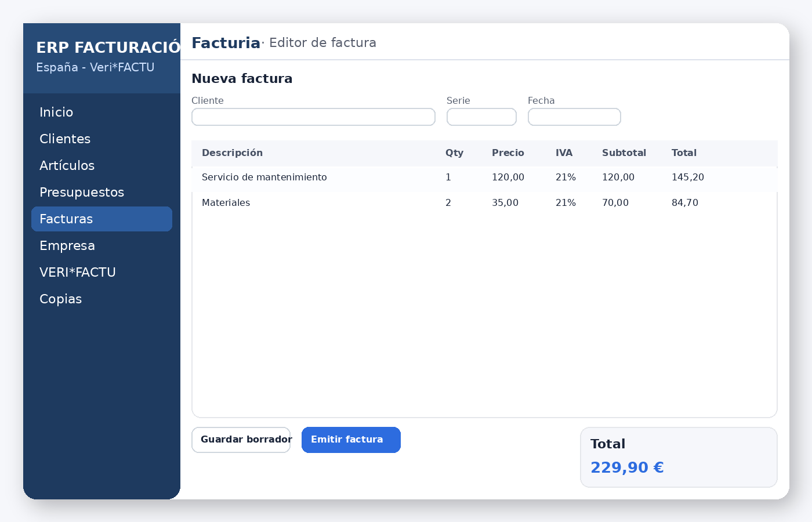Click the Nueva factura heading
The width and height of the screenshot is (812, 522).
(x=242, y=78)
